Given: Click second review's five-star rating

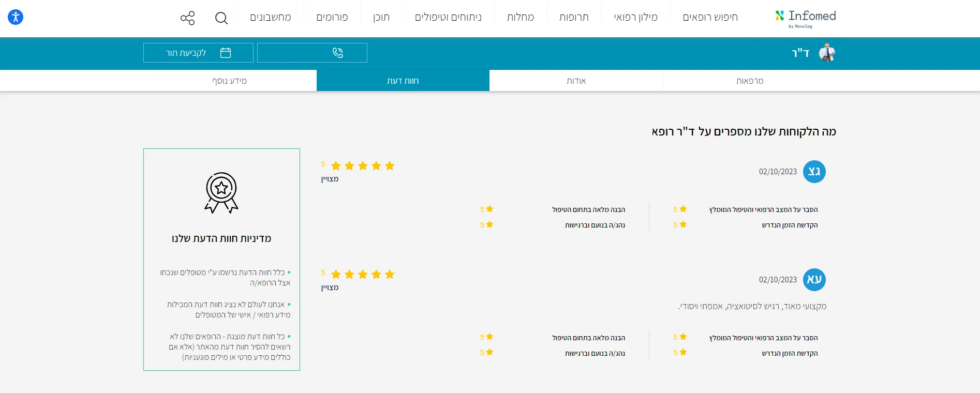Looking at the screenshot, I should [x=363, y=275].
